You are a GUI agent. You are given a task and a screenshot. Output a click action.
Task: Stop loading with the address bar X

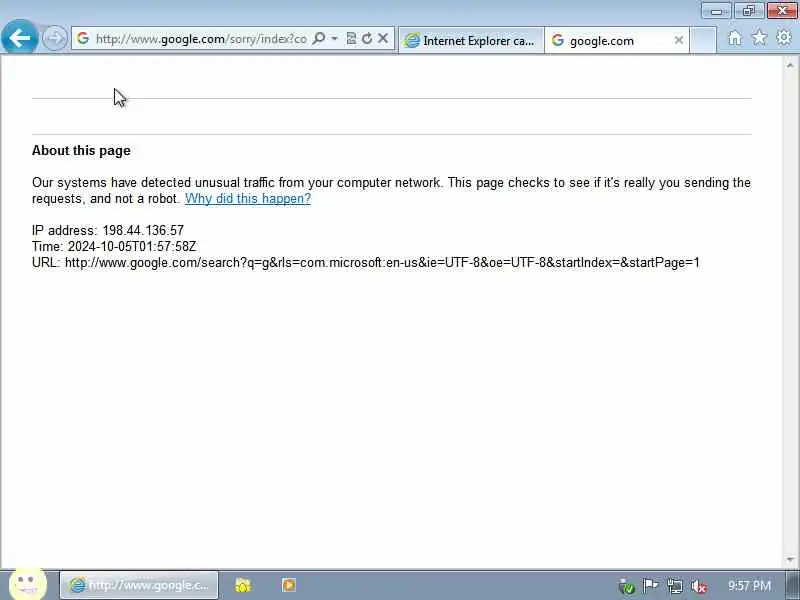(x=383, y=38)
